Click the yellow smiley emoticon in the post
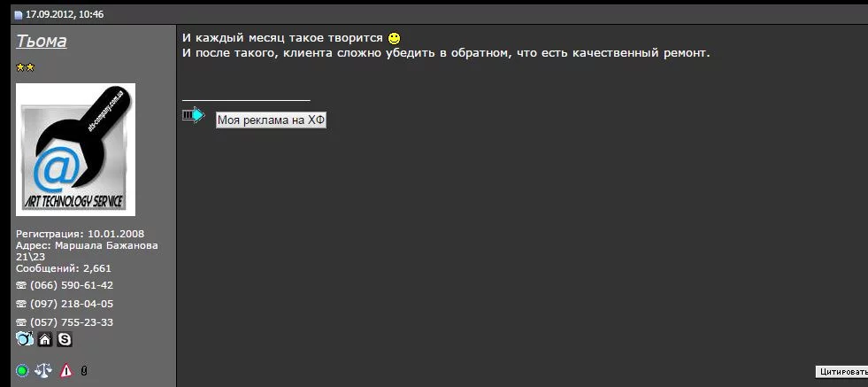Viewport: 868px width, 387px height. pyautogui.click(x=395, y=39)
